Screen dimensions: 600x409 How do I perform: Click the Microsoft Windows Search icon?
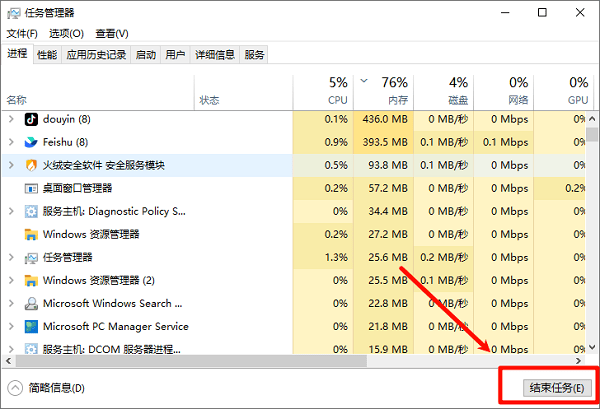(31, 303)
